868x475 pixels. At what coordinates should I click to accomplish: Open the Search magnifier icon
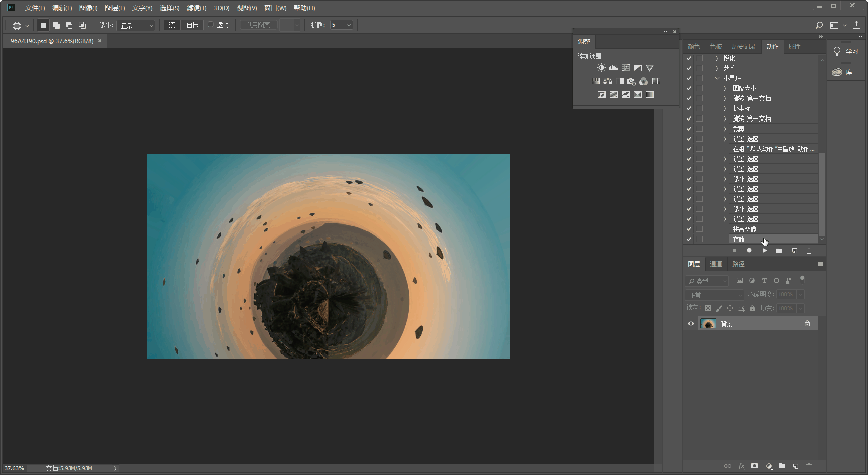819,25
